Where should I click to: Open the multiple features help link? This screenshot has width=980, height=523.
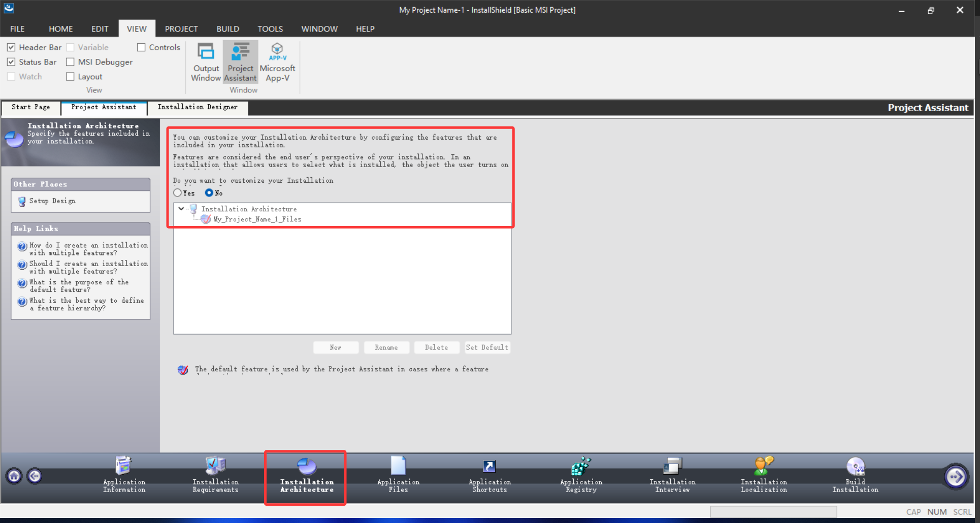pos(88,249)
